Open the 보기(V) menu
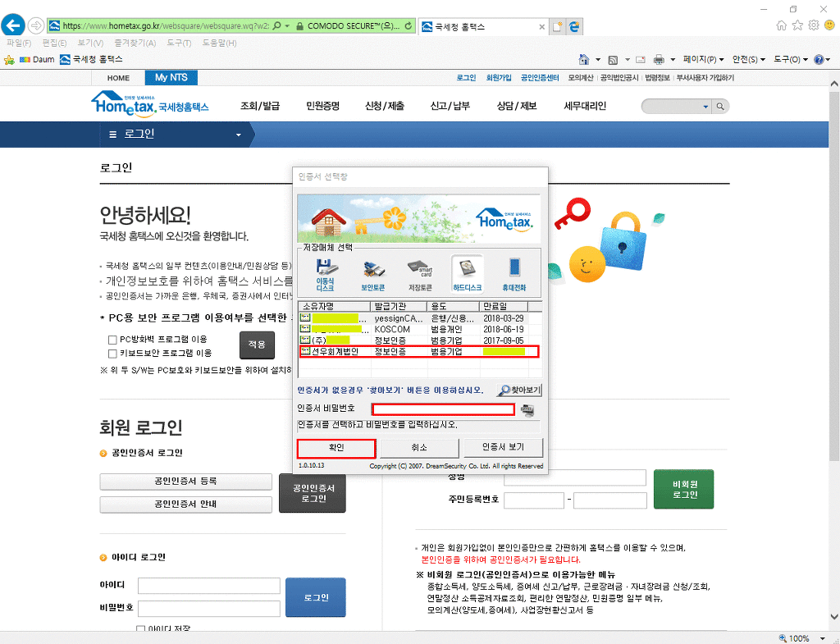 point(90,43)
